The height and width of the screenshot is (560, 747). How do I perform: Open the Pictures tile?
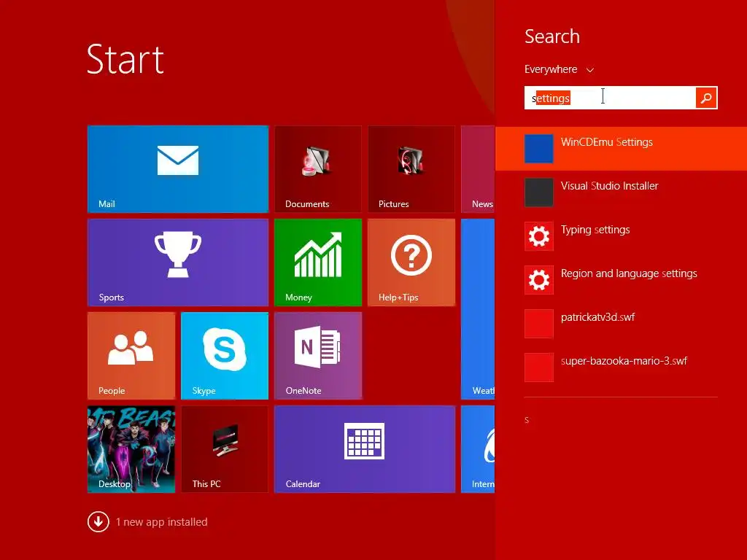pos(411,169)
